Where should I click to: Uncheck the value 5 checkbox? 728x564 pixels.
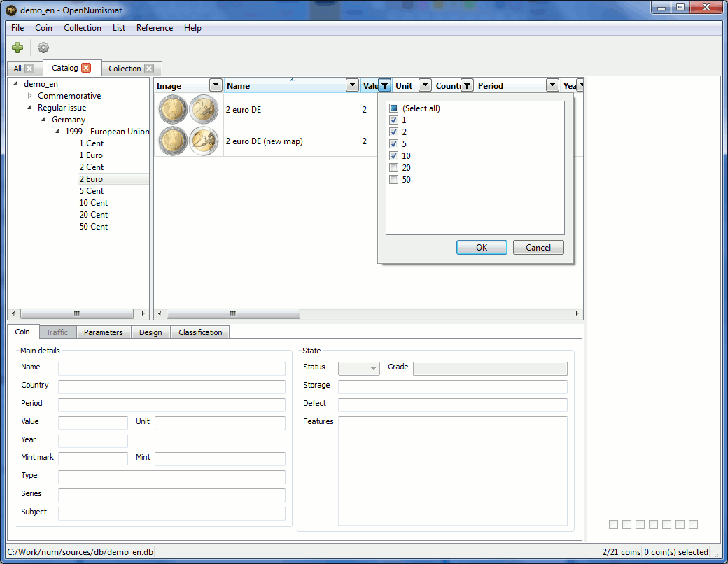[x=393, y=144]
